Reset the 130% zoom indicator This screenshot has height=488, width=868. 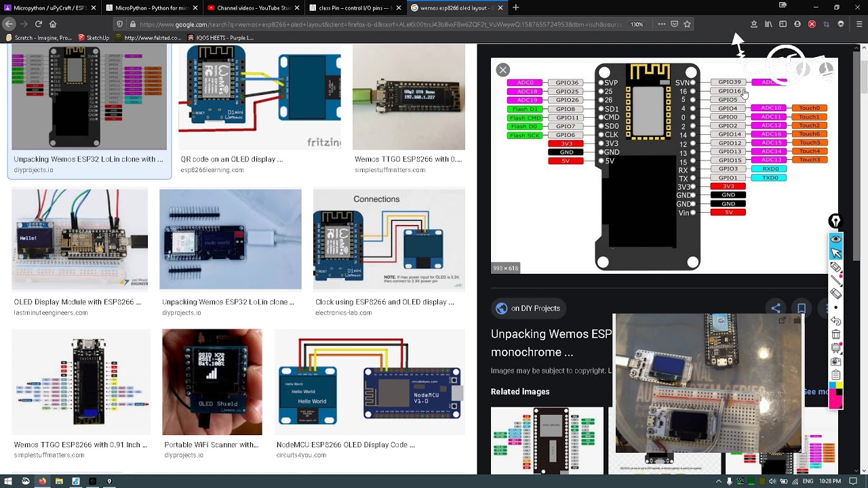tap(637, 24)
